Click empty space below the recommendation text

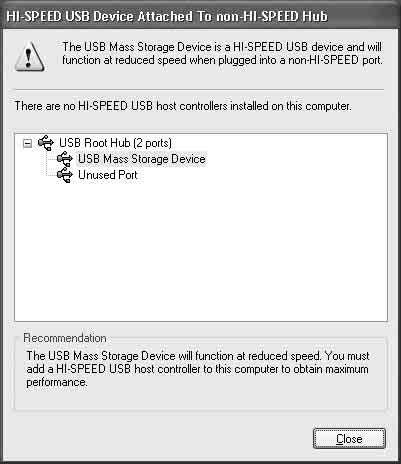pos(200,398)
